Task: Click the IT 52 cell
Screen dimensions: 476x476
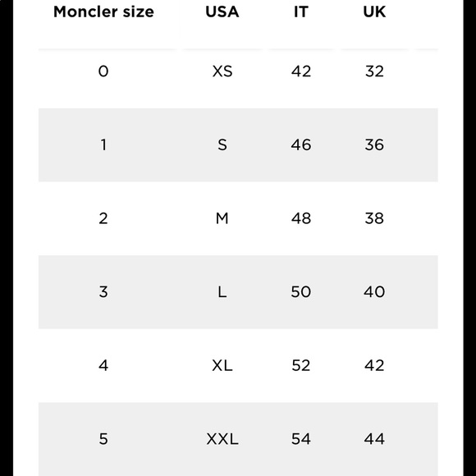Action: [301, 365]
